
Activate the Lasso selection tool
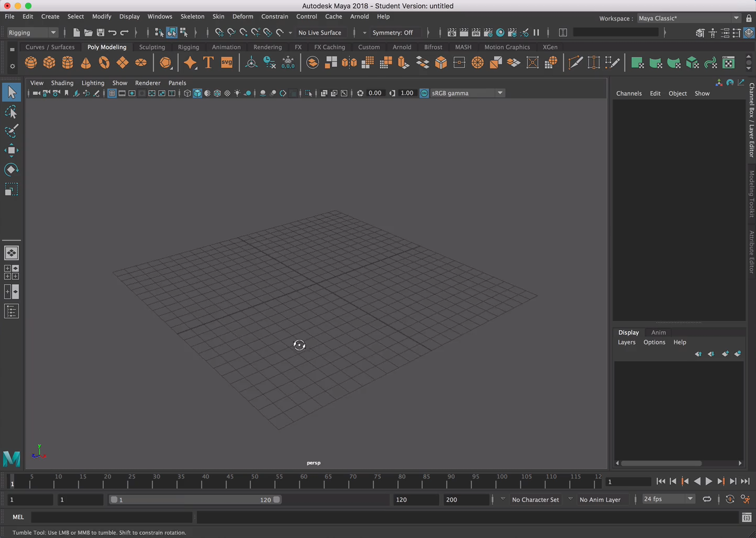point(11,112)
